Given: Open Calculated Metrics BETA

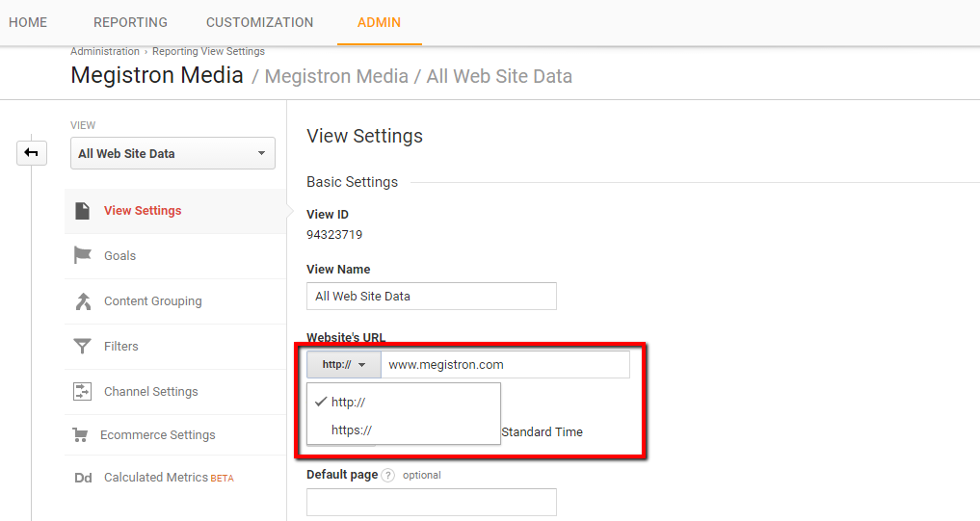Looking at the screenshot, I should coord(175,478).
